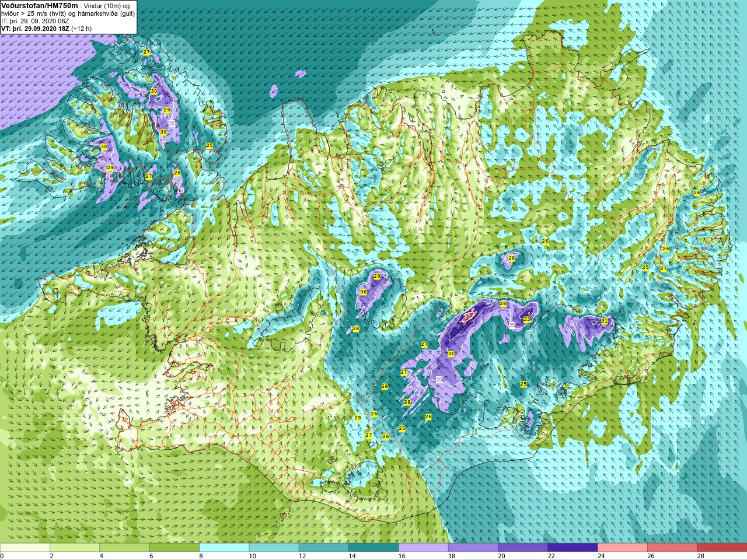Image resolution: width=747 pixels, height=560 pixels.
Task: Select the light lime 2–4 m/s legend swatch
Action: pos(75,548)
